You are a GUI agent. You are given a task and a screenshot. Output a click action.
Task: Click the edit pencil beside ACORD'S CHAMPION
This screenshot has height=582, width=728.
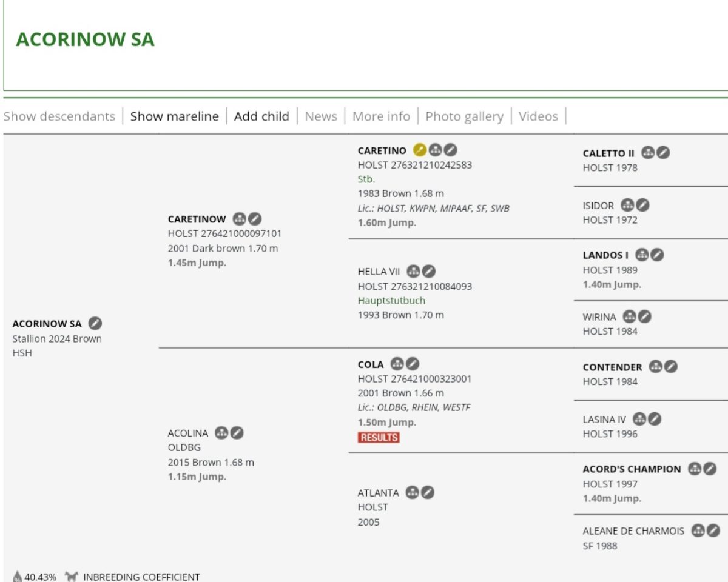710,469
